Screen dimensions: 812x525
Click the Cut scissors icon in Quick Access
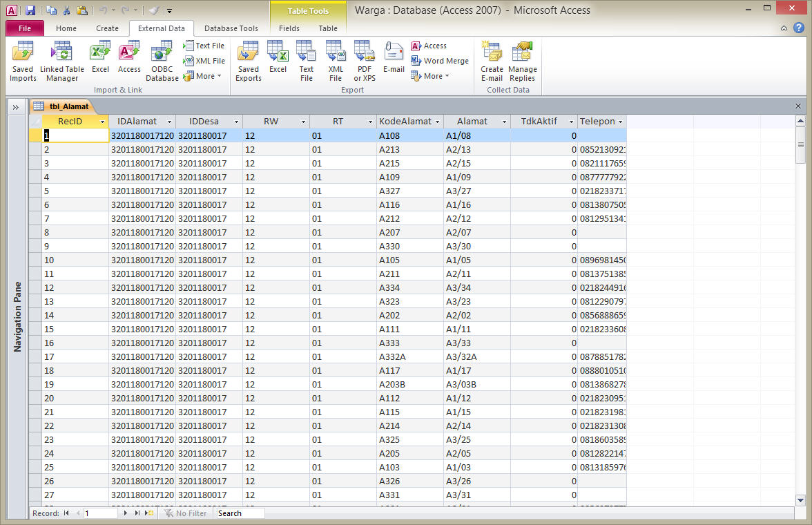coord(66,10)
